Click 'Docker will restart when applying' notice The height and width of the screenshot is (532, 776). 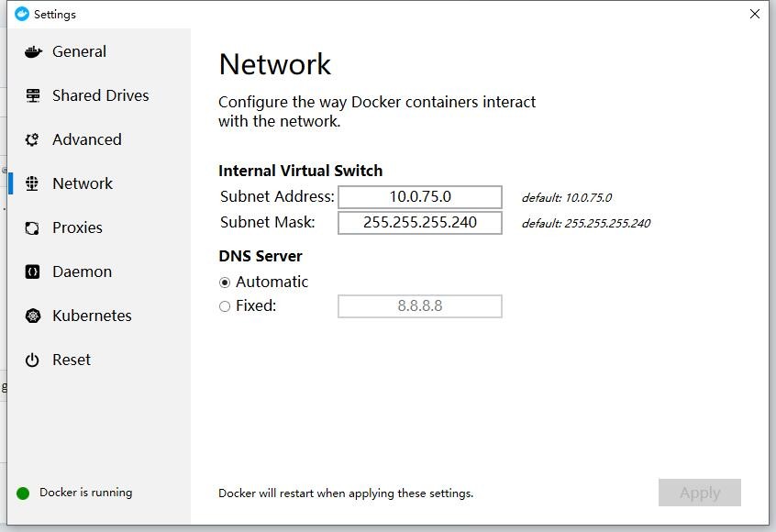click(346, 493)
